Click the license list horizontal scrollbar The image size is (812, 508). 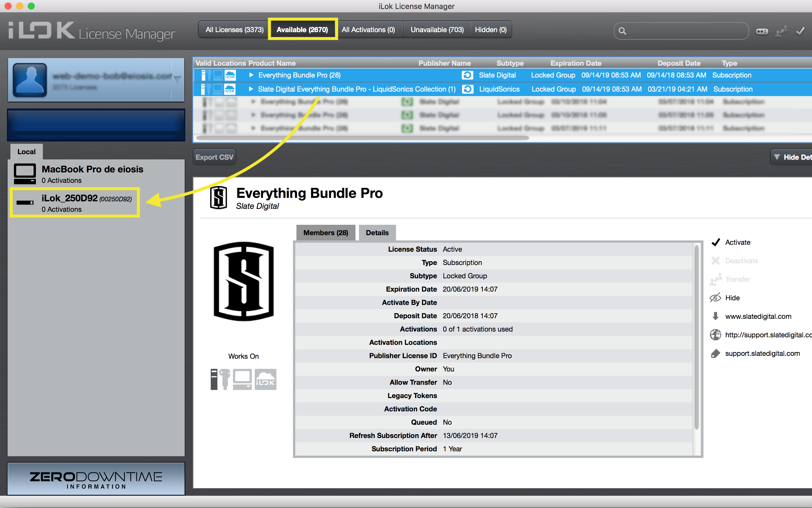(362, 138)
